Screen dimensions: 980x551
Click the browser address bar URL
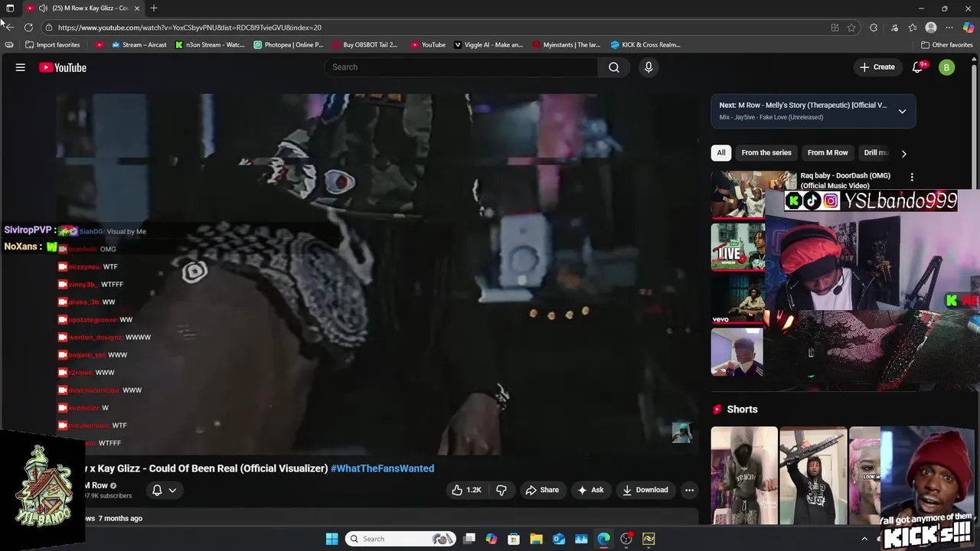[x=189, y=28]
